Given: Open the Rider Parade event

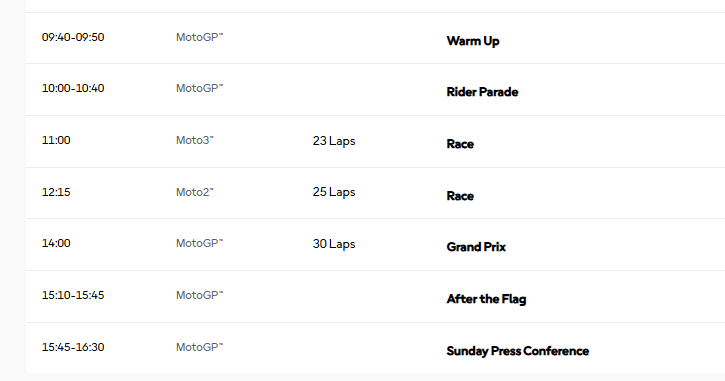Looking at the screenshot, I should coord(482,92).
